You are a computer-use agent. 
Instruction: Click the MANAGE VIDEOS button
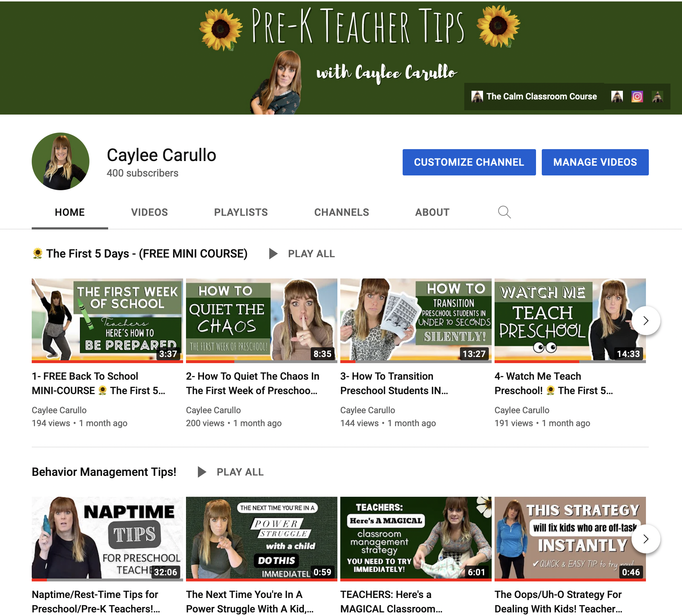pyautogui.click(x=595, y=162)
